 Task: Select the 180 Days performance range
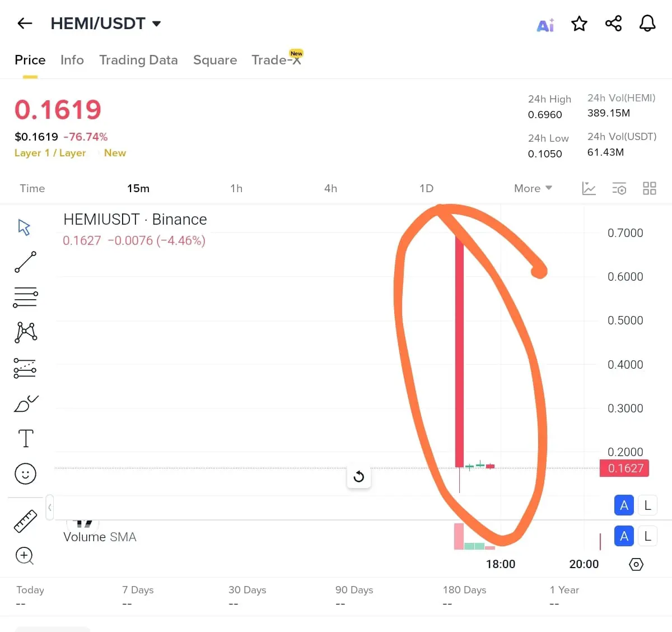464,596
